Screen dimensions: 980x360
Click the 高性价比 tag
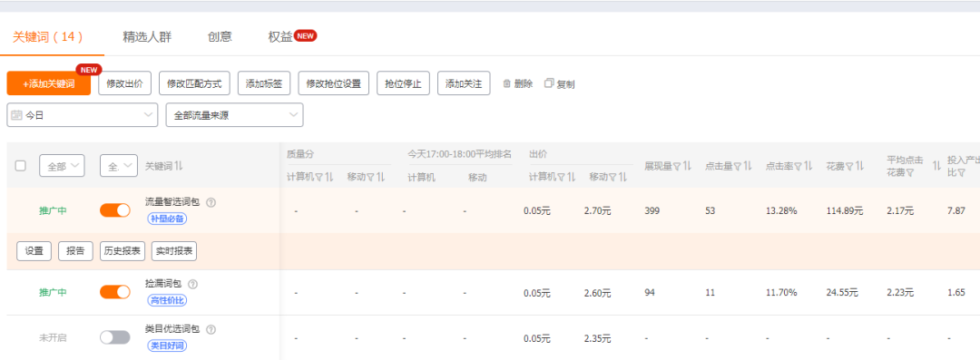tap(168, 301)
